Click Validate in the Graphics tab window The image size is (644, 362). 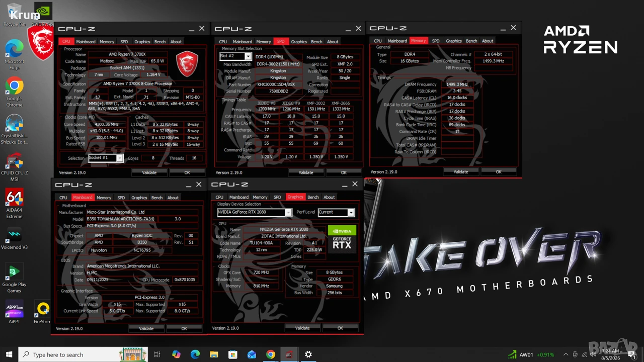(x=302, y=328)
